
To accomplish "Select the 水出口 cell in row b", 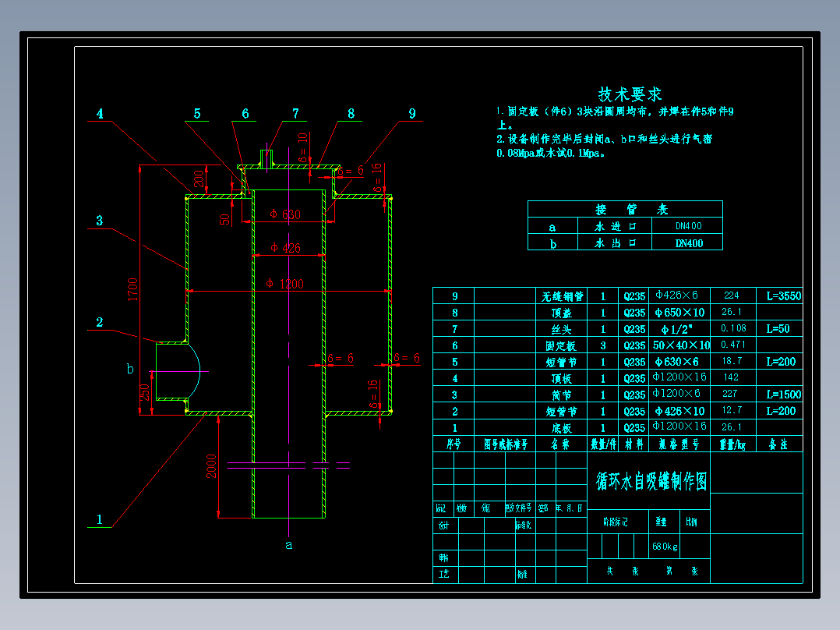I will coord(615,243).
